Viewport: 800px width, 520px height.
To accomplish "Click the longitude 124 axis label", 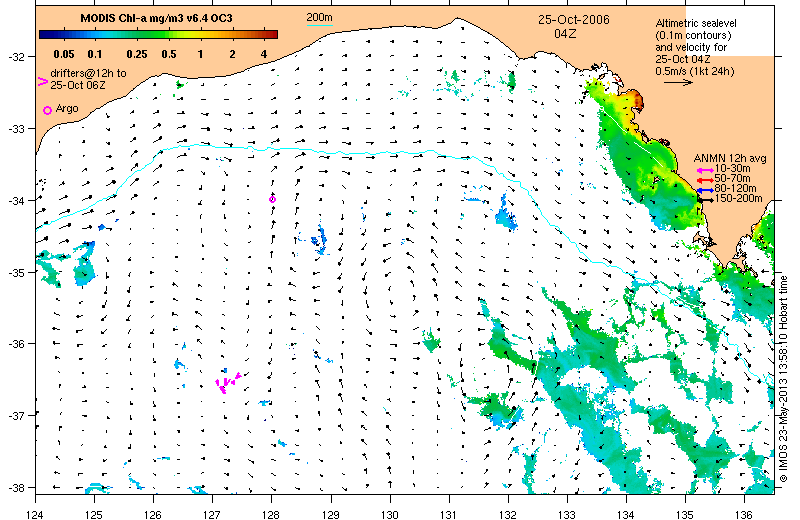I will (x=35, y=514).
